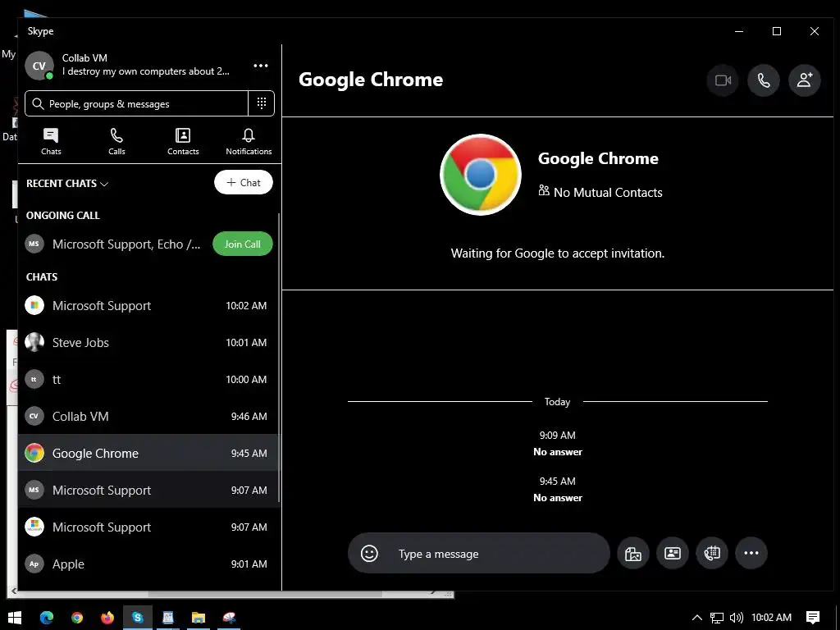The width and height of the screenshot is (840, 630).
Task: Open the Steve Jobs chat
Action: coord(148,343)
